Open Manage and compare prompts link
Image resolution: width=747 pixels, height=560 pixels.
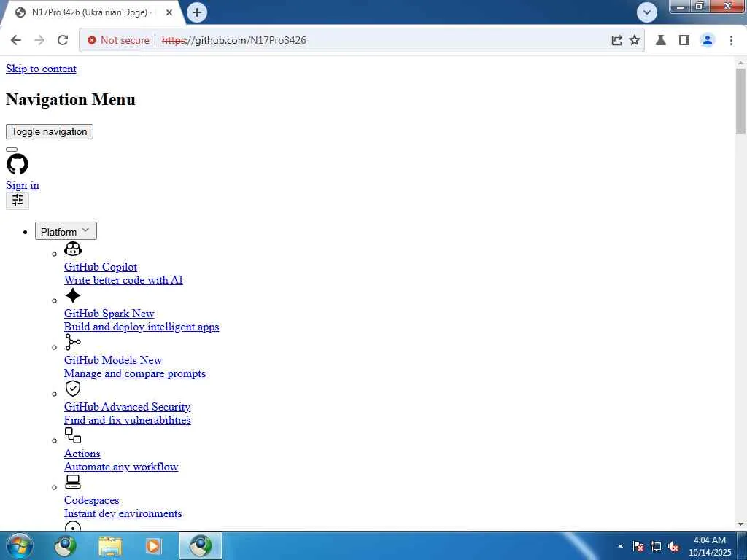(x=135, y=373)
